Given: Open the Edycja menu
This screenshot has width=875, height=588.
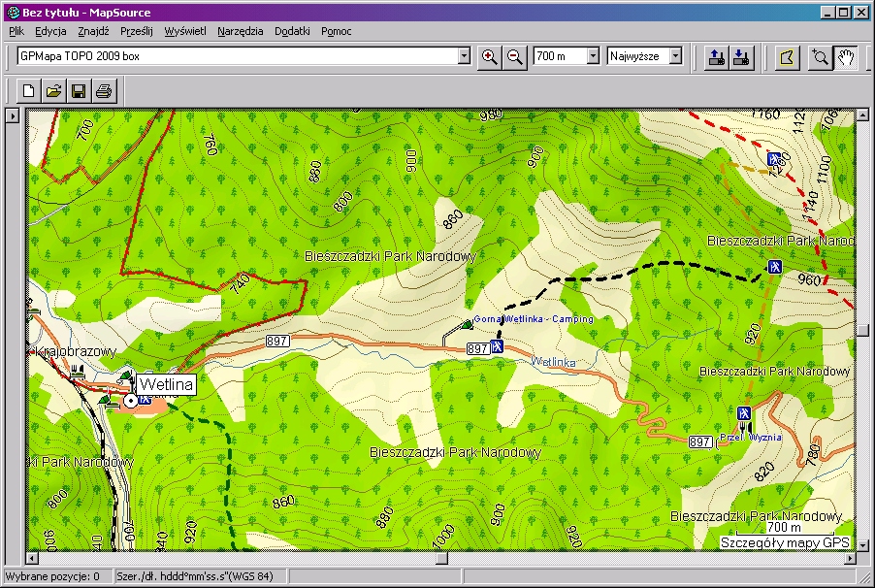Looking at the screenshot, I should point(50,31).
